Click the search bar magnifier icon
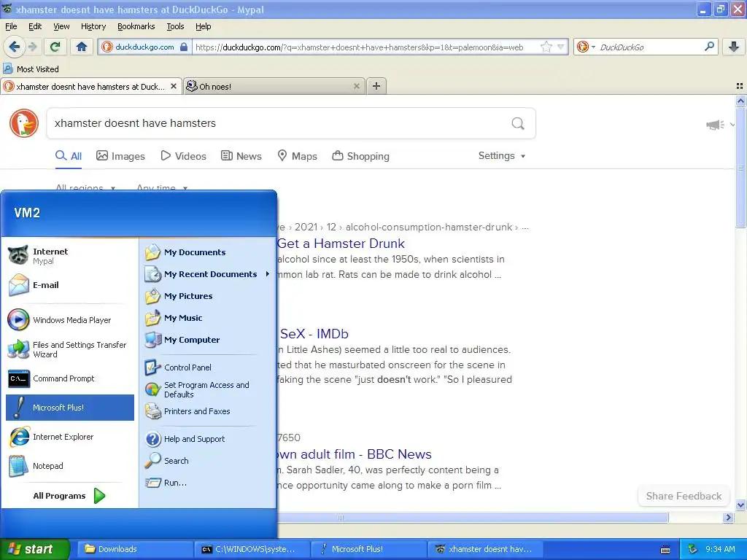This screenshot has width=747, height=560. pos(709,47)
